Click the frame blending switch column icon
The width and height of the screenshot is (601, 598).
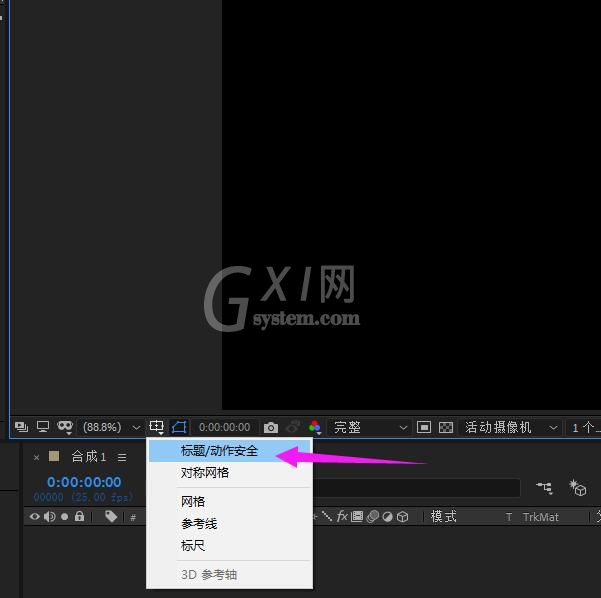(356, 517)
